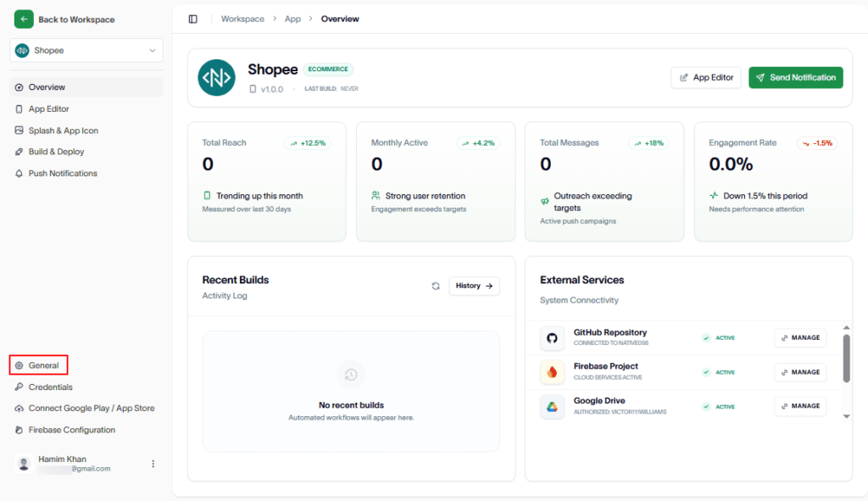The height and width of the screenshot is (501, 868).
Task: Click External Services scrollbar down arrow
Action: click(x=847, y=416)
